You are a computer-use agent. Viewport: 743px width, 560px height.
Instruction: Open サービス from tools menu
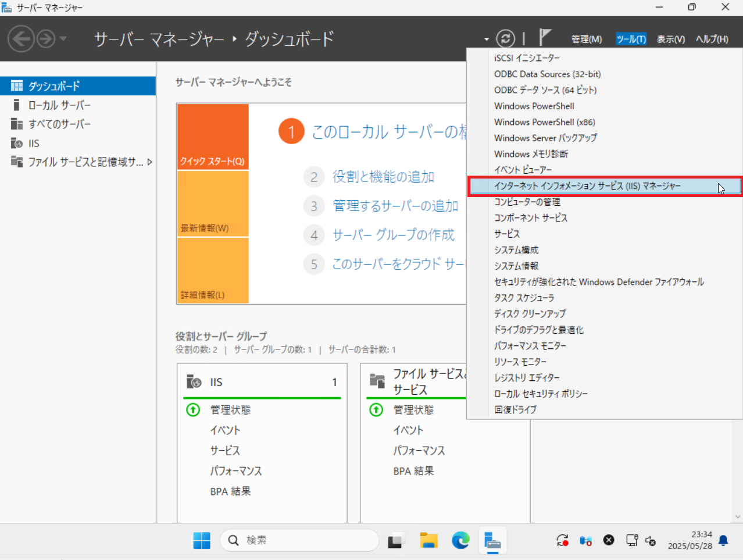605,234
